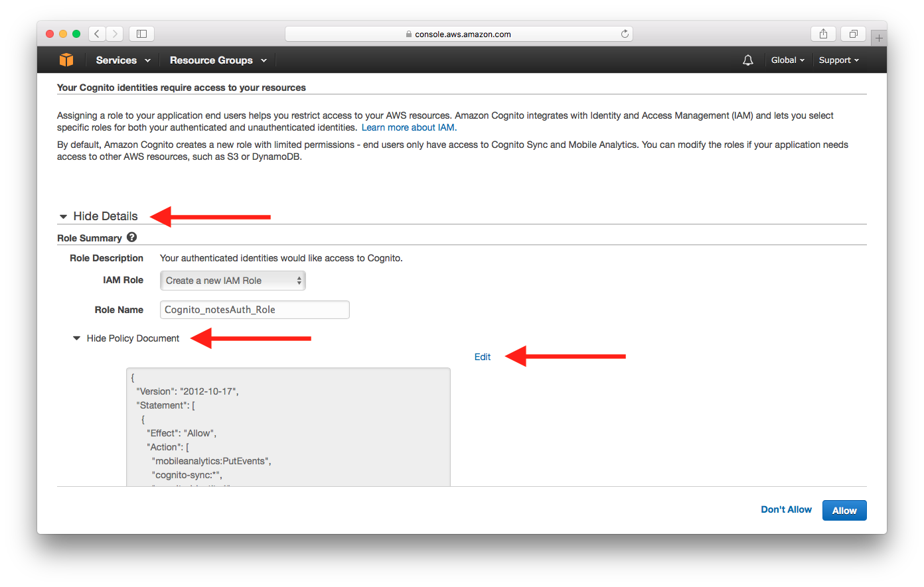Go forward with Safari forward arrow

click(x=115, y=34)
